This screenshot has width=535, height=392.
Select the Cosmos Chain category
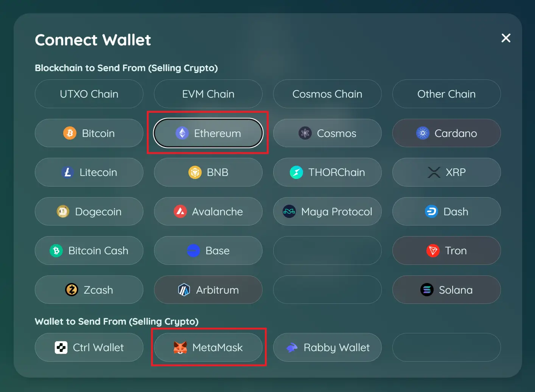(327, 94)
